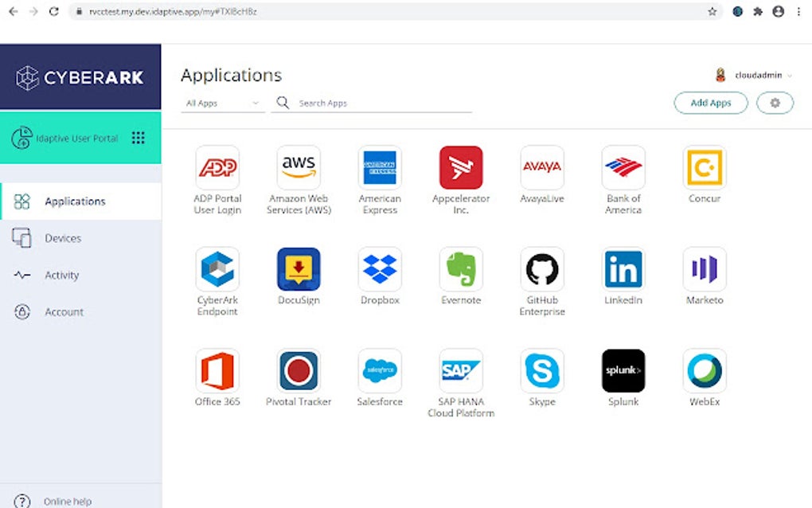The image size is (812, 508).
Task: Launch Amazon Web Services (AWS)
Action: [298, 167]
